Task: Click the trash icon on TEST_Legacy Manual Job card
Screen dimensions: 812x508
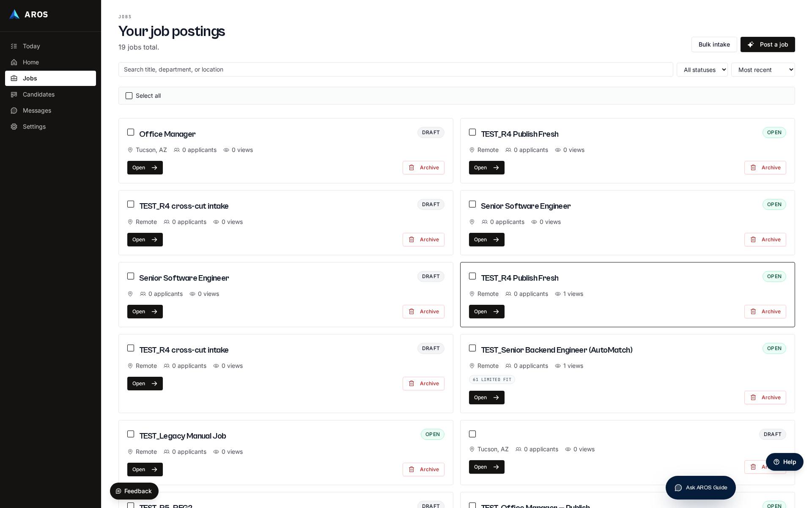Action: [411, 469]
